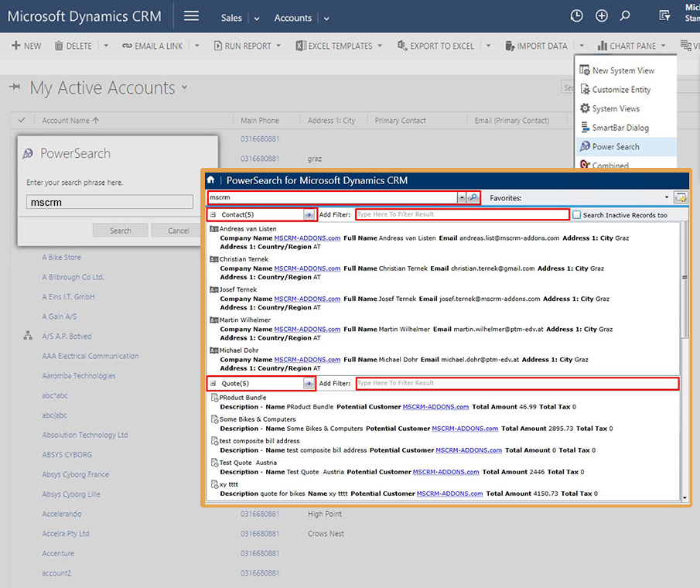Click scroll-down arrow of results list
Screen dimensions: 700x588
(x=685, y=497)
